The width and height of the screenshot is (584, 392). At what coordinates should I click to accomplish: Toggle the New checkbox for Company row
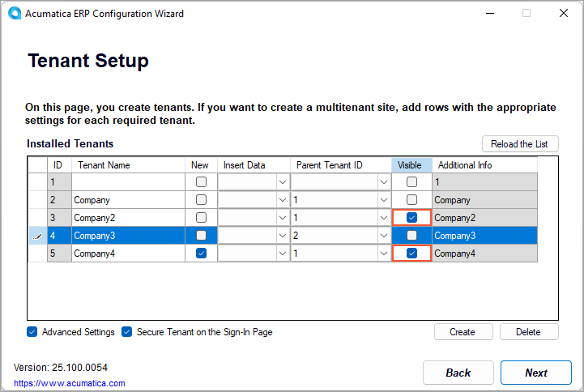[x=201, y=200]
